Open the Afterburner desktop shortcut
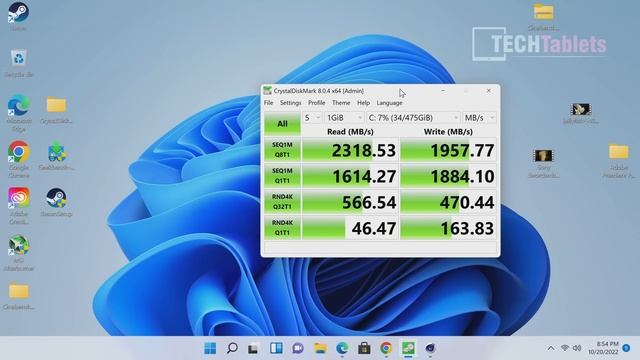The width and height of the screenshot is (640, 360). 18,253
